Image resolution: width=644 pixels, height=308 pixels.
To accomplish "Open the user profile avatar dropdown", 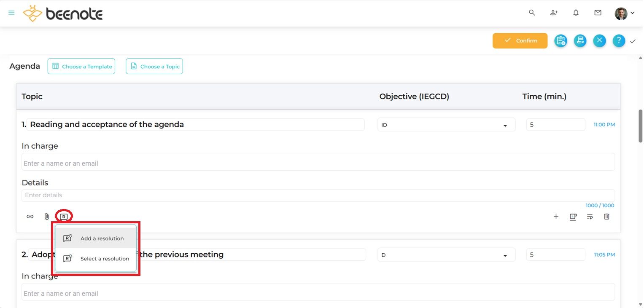I will (x=624, y=13).
